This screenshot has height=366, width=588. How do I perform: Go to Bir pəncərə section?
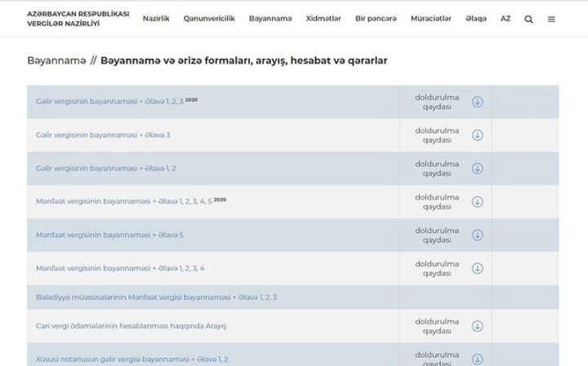[376, 18]
